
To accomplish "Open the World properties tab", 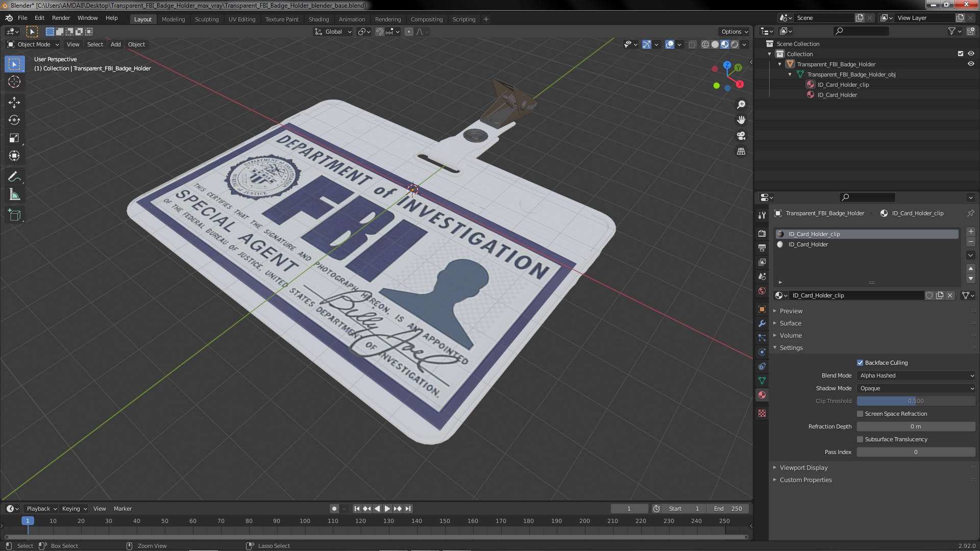I will (762, 291).
